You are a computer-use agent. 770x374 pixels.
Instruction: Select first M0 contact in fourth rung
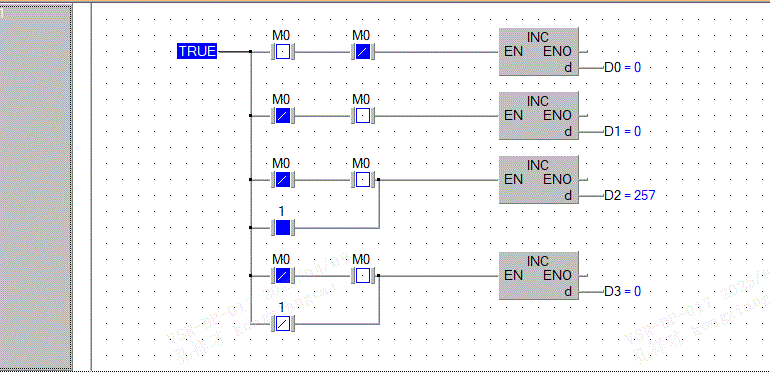point(282,276)
